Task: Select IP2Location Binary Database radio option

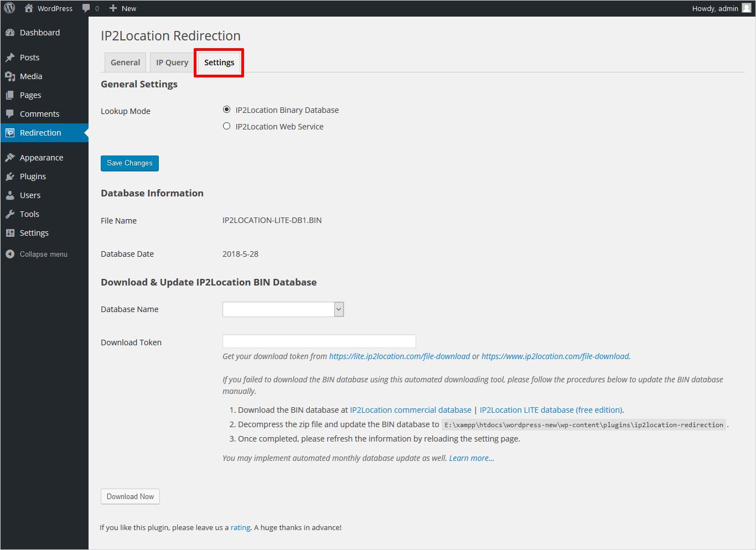Action: pyautogui.click(x=226, y=110)
